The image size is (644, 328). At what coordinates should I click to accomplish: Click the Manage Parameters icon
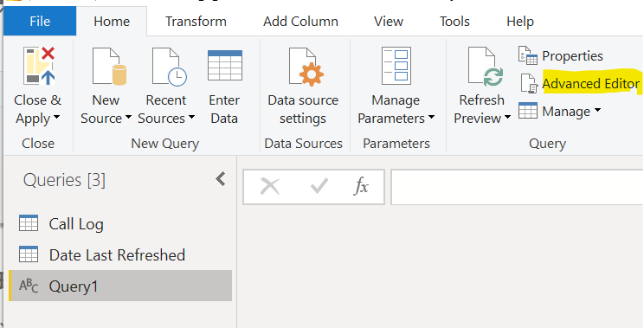(396, 66)
